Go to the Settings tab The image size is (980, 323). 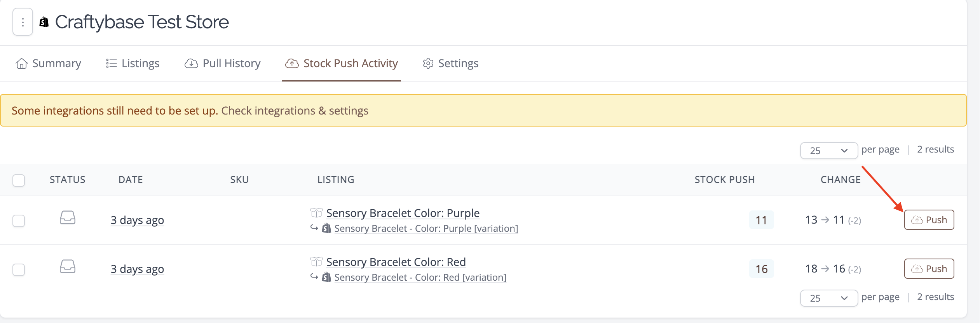click(x=451, y=63)
